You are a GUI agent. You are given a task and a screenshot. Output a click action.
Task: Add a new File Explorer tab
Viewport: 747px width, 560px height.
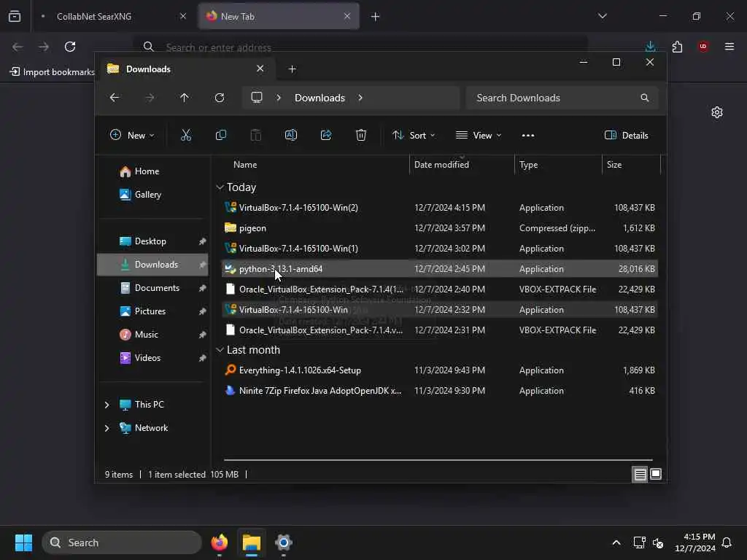pyautogui.click(x=292, y=69)
